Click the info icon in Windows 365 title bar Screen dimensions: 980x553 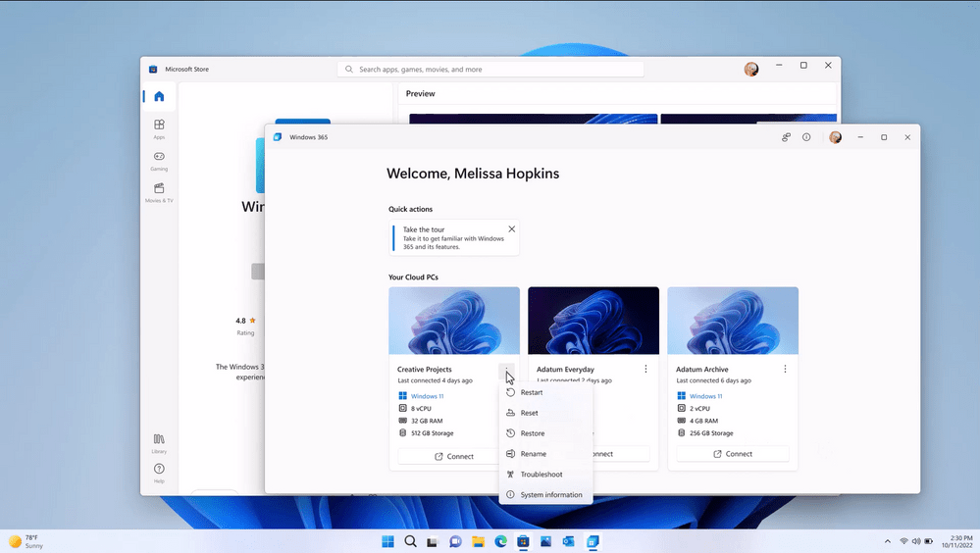(806, 137)
